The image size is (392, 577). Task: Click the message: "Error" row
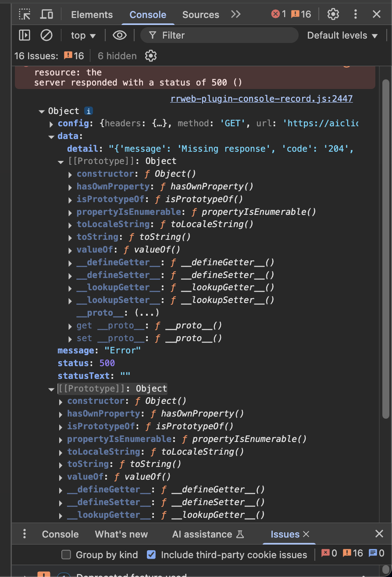(99, 351)
